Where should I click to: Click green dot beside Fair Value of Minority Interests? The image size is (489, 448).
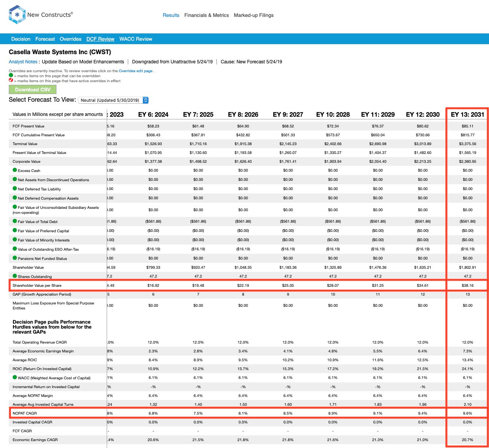(15, 240)
